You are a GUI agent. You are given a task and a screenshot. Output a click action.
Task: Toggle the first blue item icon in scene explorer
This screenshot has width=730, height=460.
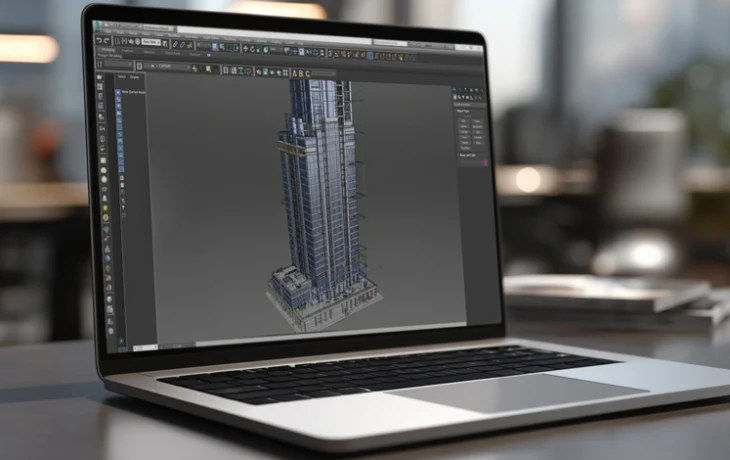(118, 92)
